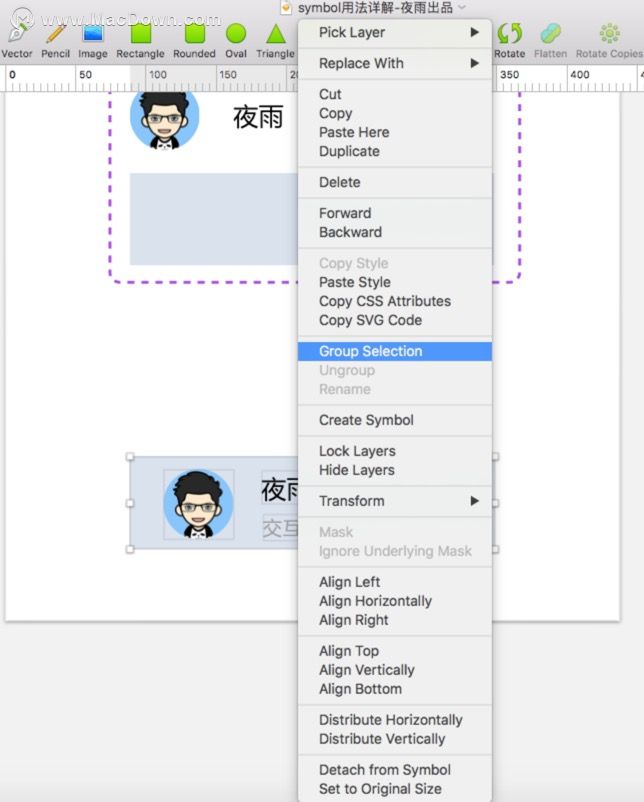Click the avatar in selected lower card
This screenshot has height=802, width=644.
(x=198, y=504)
